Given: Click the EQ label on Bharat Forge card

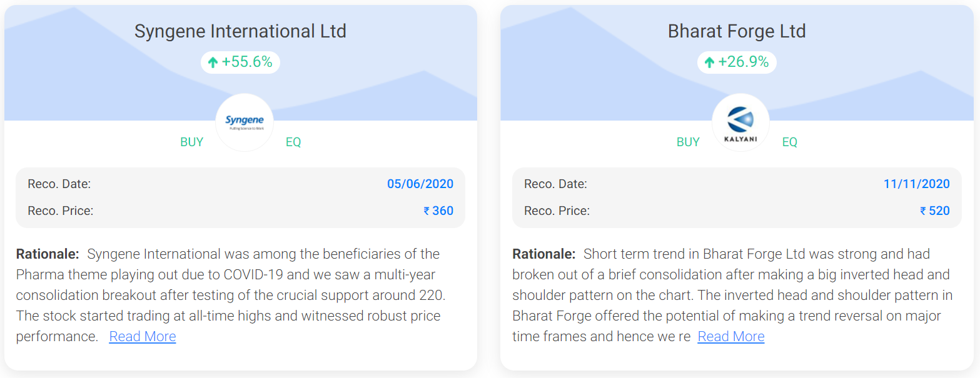Looking at the screenshot, I should [x=790, y=142].
